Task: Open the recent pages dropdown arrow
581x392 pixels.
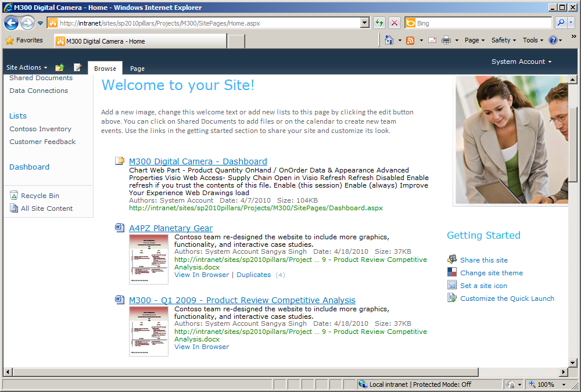Action: click(41, 23)
